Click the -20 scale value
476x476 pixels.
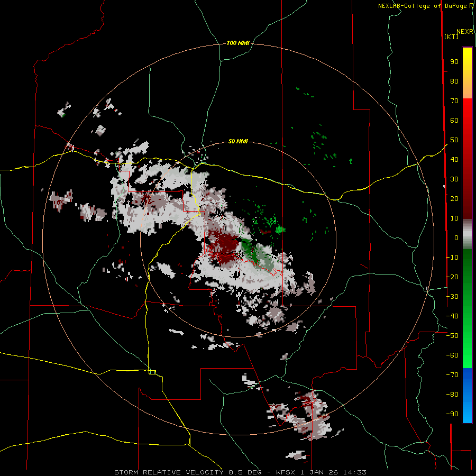(452, 277)
